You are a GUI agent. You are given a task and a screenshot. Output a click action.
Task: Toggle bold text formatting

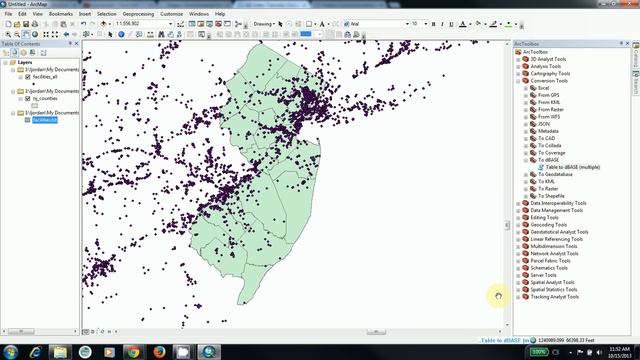coord(433,24)
